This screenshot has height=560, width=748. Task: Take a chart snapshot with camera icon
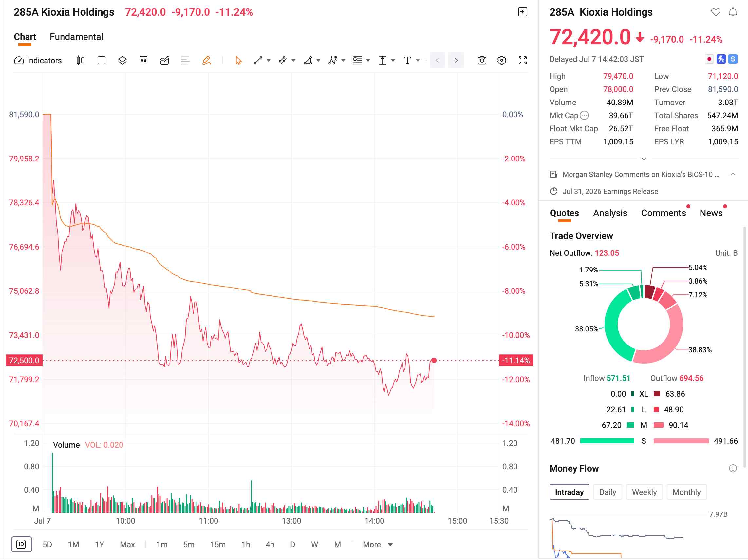(482, 61)
